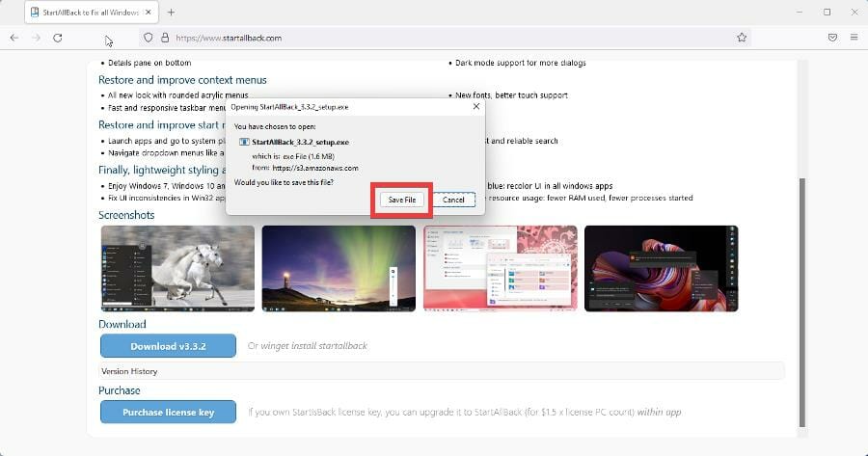The height and width of the screenshot is (456, 868).
Task: Open the Pocket save icon
Action: [832, 38]
